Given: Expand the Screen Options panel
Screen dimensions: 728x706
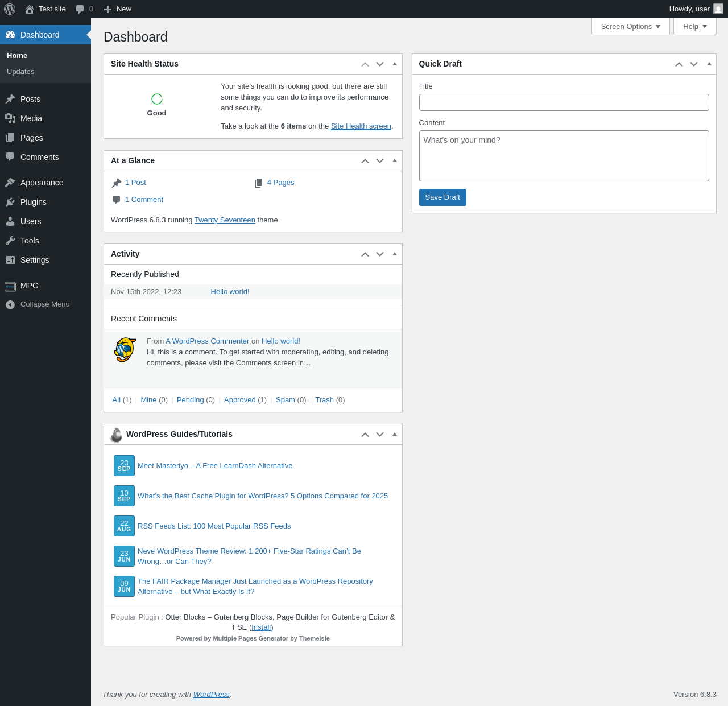Looking at the screenshot, I should pyautogui.click(x=630, y=27).
